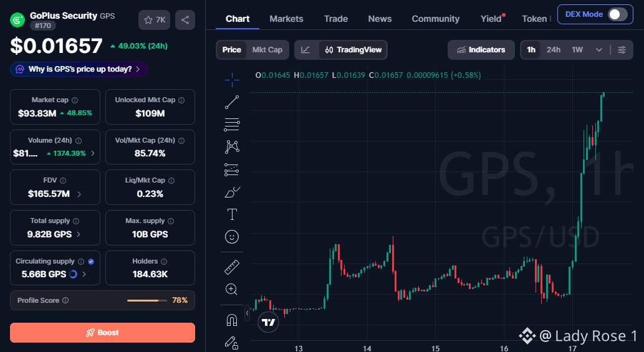Show Profile Score info icon

(x=65, y=301)
